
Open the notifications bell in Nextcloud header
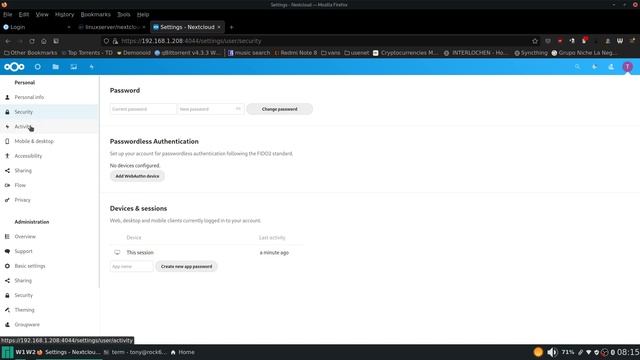pos(594,67)
